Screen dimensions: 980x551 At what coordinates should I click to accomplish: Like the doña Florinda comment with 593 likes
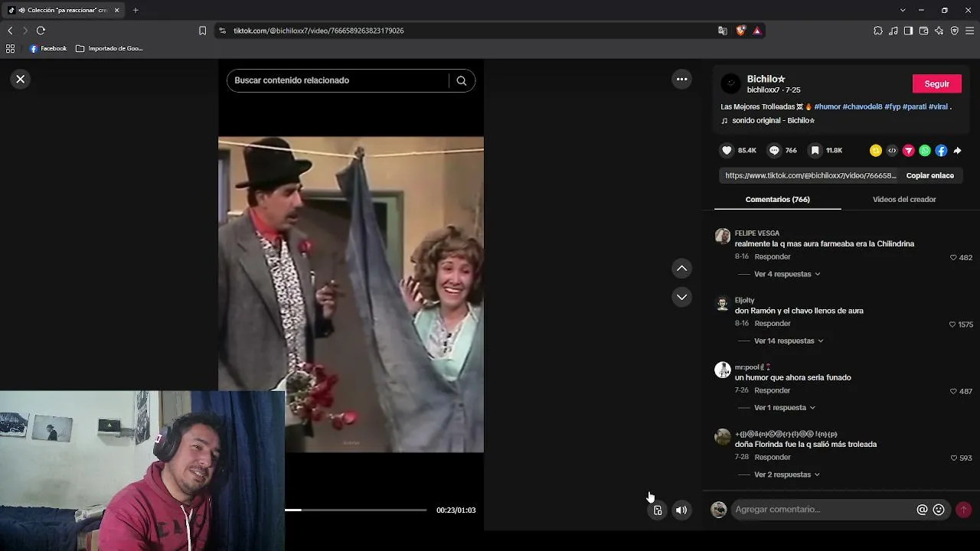click(953, 458)
